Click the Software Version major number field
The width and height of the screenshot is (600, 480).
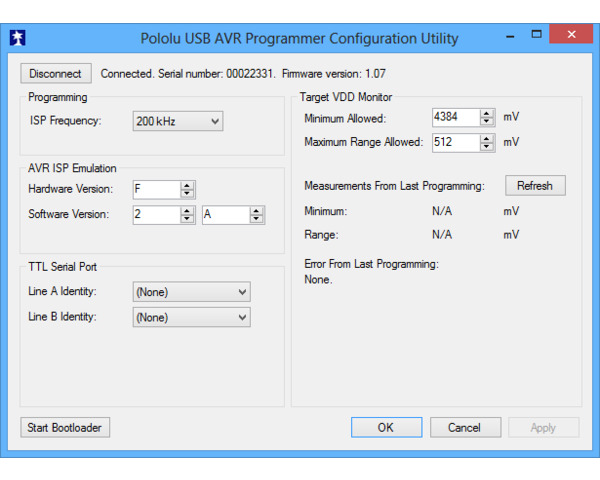tap(157, 215)
